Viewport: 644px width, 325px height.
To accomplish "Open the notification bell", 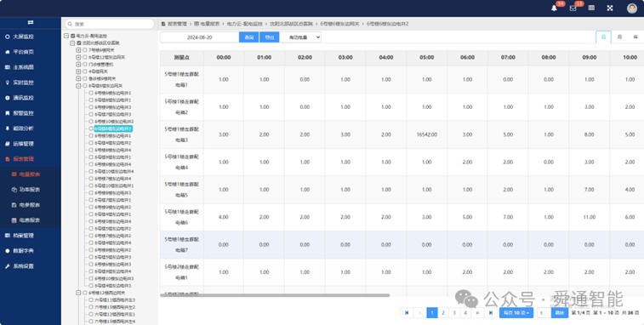I will point(554,9).
